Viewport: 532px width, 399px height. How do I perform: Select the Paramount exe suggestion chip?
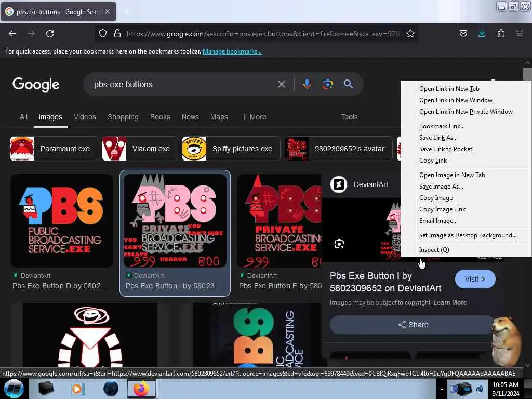tap(54, 149)
